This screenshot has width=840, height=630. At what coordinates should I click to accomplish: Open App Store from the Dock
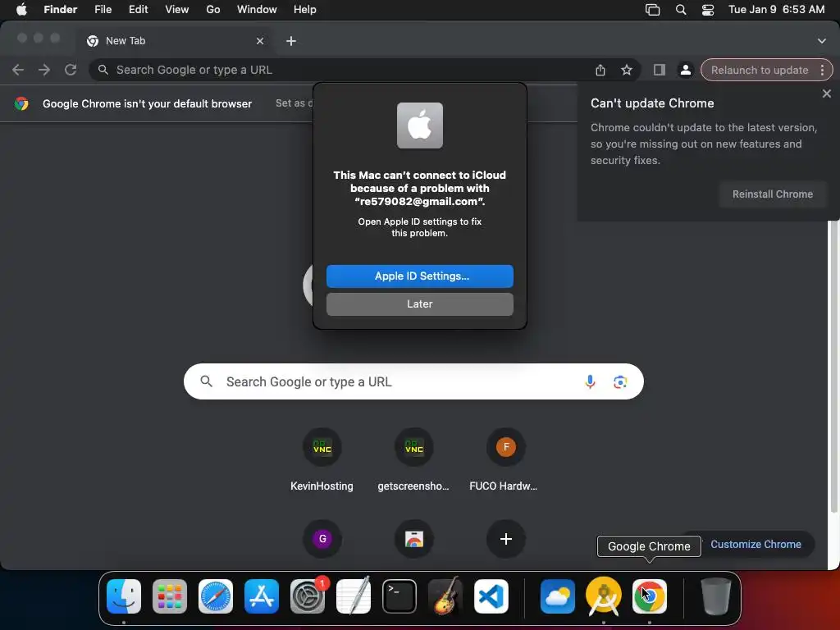[262, 596]
